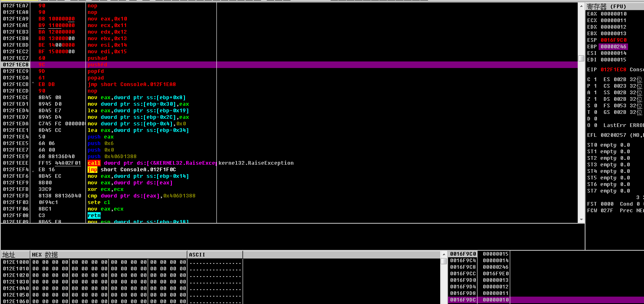644x304 pixels.
Task: Select mov ecx,0x11 instruction row
Action: click(x=107, y=25)
